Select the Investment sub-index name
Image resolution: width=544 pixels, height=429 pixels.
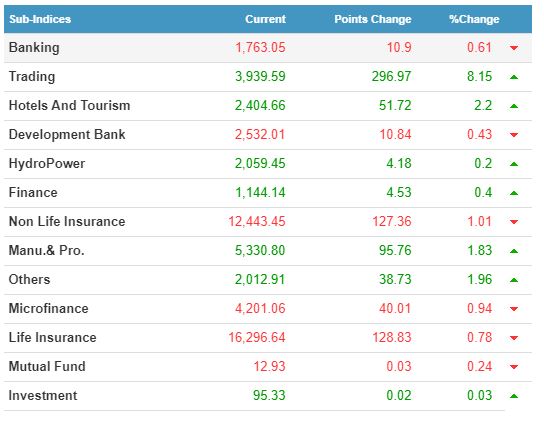tap(43, 396)
